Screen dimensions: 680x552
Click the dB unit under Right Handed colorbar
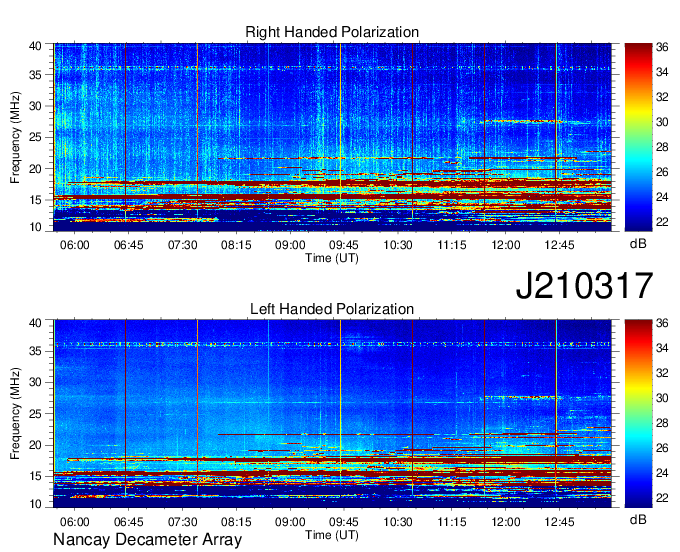tap(638, 244)
